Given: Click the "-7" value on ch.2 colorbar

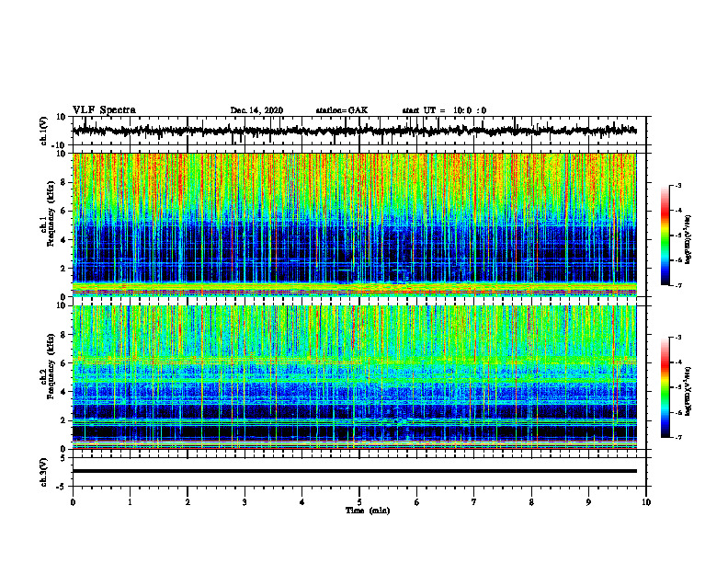Looking at the screenshot, I should pos(677,437).
